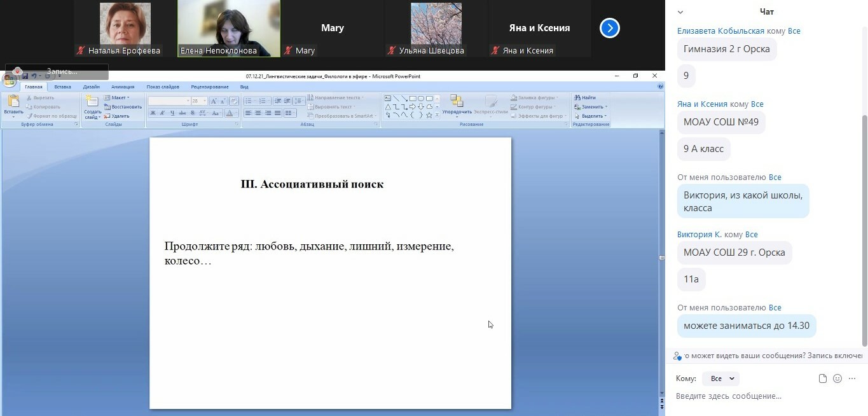Click the Reset (Восстановить) slide button
Image resolution: width=868 pixels, height=416 pixels.
click(123, 107)
